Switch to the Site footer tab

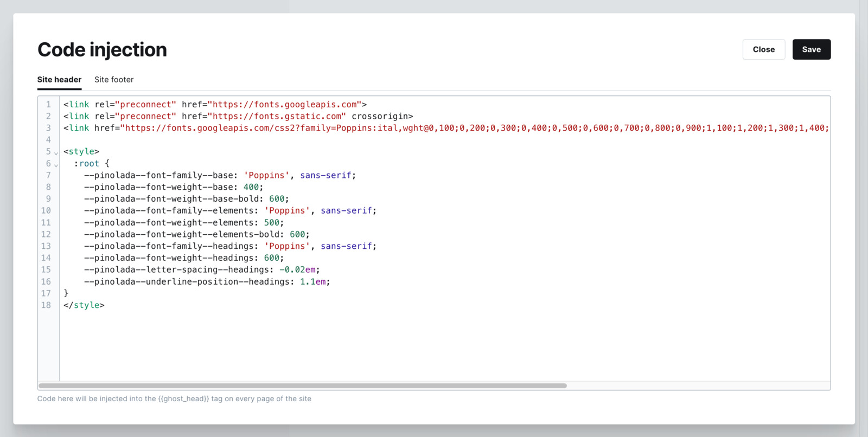(114, 80)
